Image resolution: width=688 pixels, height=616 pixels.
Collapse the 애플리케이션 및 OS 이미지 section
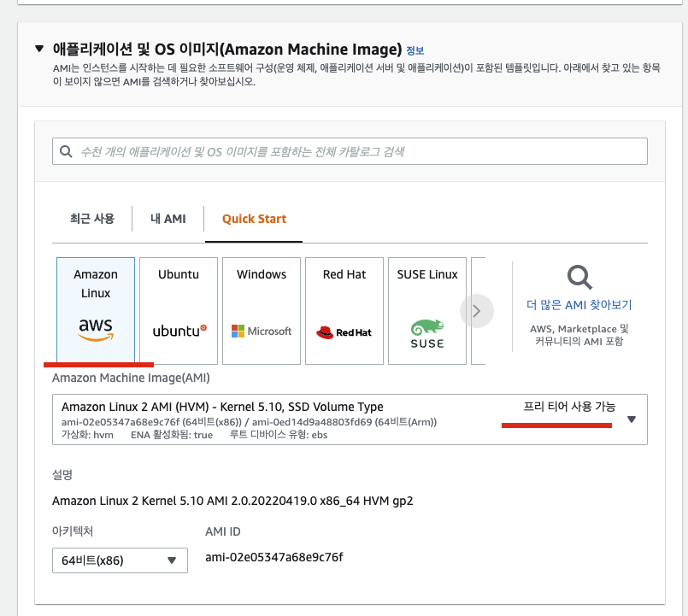[x=39, y=48]
